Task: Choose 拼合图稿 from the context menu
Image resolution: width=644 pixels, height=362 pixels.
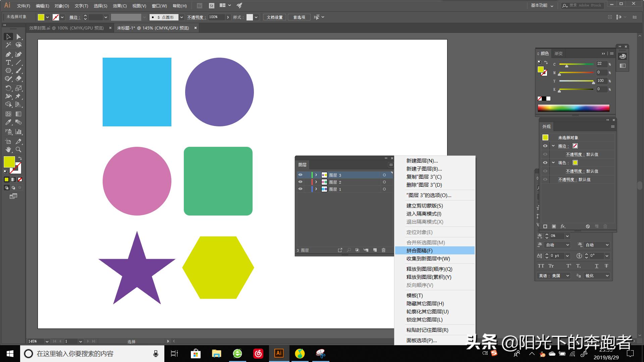Action: pyautogui.click(x=419, y=250)
